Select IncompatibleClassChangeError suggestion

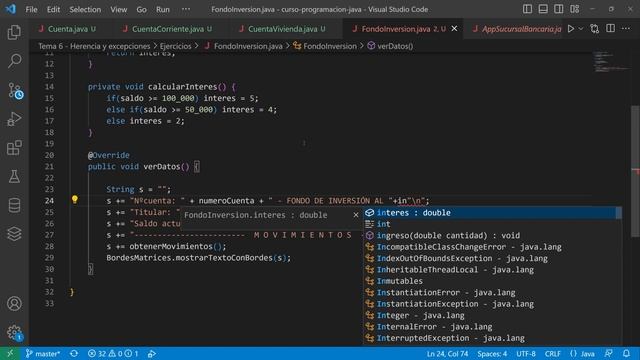click(x=492, y=247)
